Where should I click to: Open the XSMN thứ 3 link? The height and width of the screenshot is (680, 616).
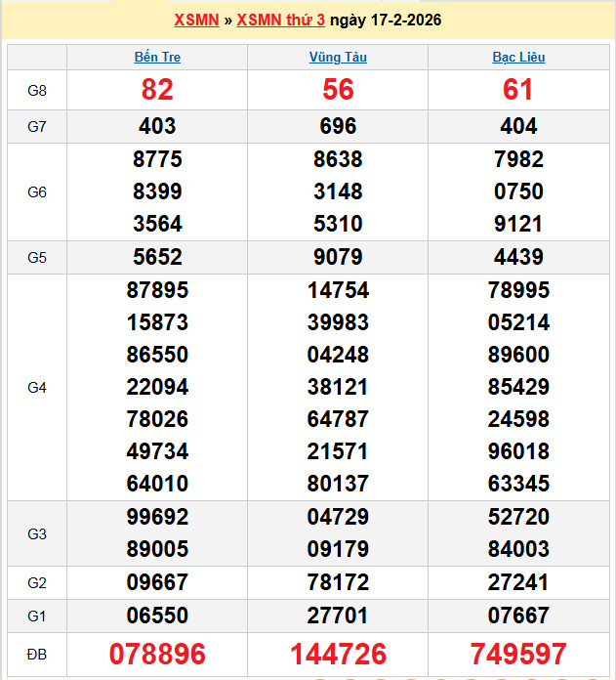click(280, 20)
